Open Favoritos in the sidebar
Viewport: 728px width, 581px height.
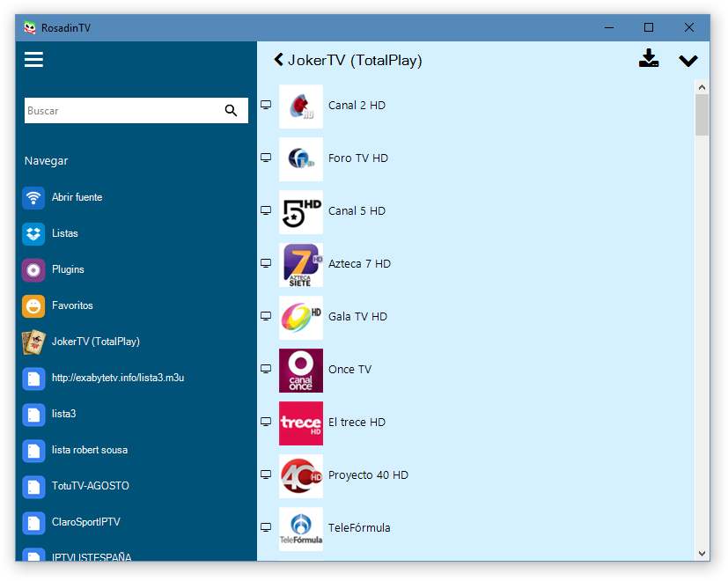[x=72, y=305]
